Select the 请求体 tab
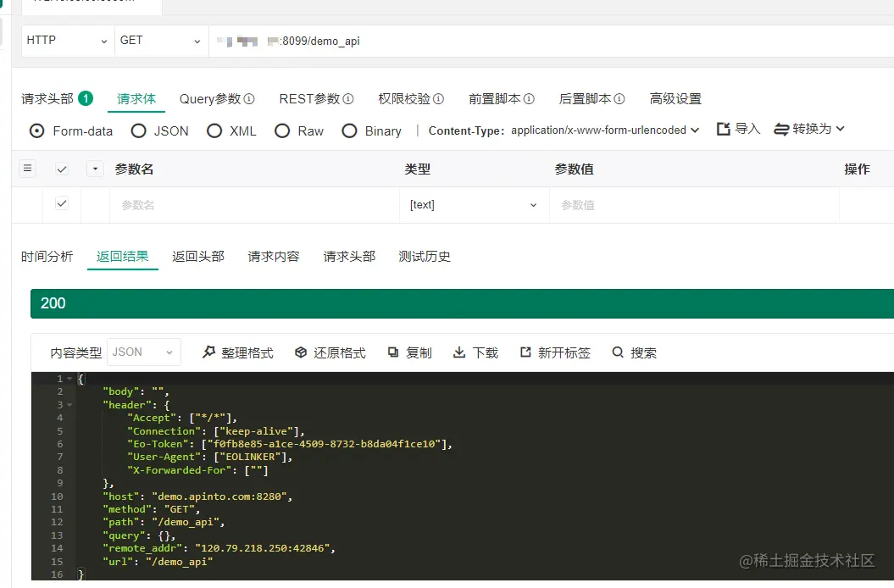The image size is (894, 588). pyautogui.click(x=136, y=98)
